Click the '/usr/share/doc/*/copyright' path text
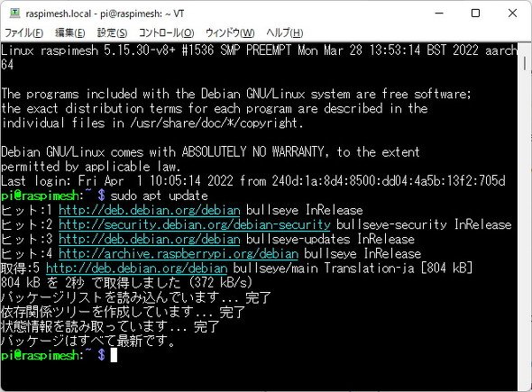Viewport: 532px width, 392px height. (214, 123)
